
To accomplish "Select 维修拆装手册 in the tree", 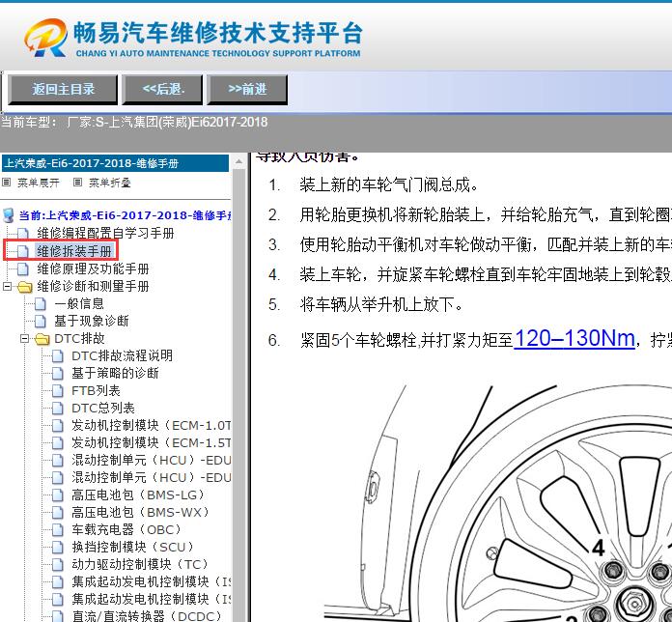I will coord(73,251).
